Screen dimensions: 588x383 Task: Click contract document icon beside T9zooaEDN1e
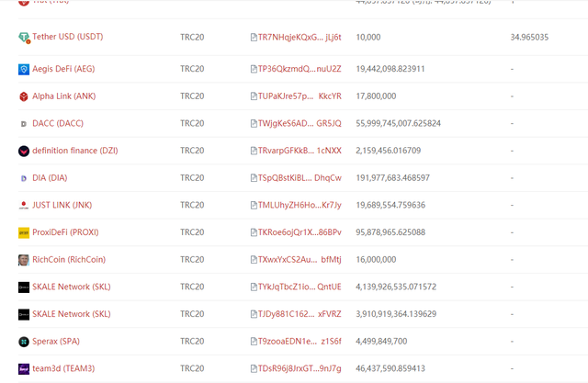pyautogui.click(x=254, y=342)
